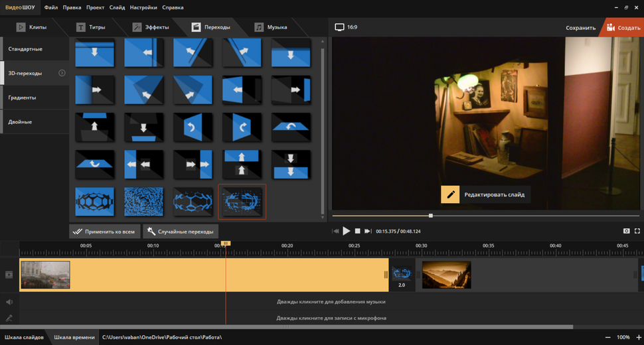Select the flip-up curved arrow transition thumbnail

click(291, 127)
